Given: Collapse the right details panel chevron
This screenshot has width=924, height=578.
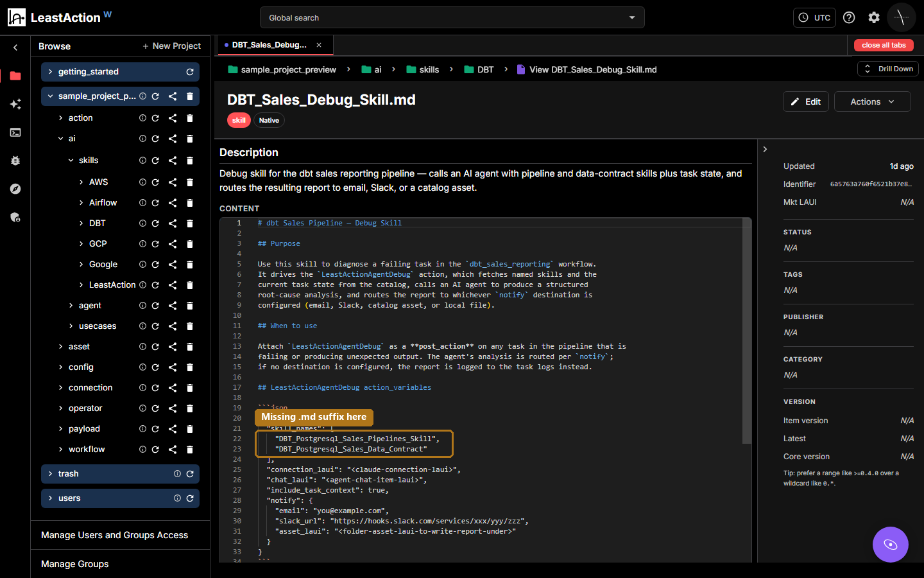Looking at the screenshot, I should [765, 149].
